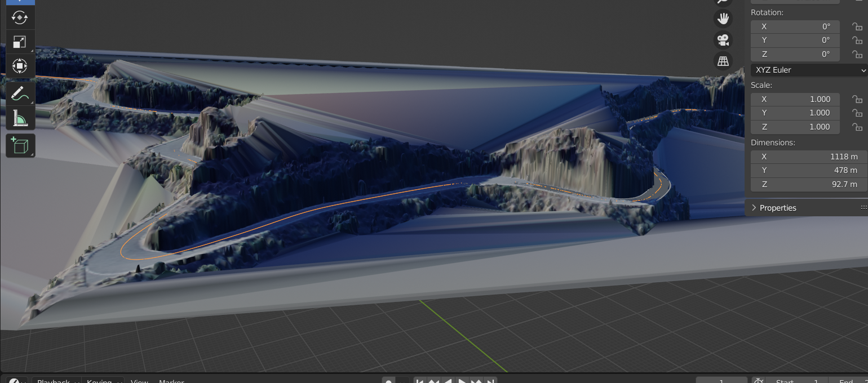This screenshot has width=868, height=383.
Task: Click the Rotation Y field showing 0°
Action: pos(795,41)
